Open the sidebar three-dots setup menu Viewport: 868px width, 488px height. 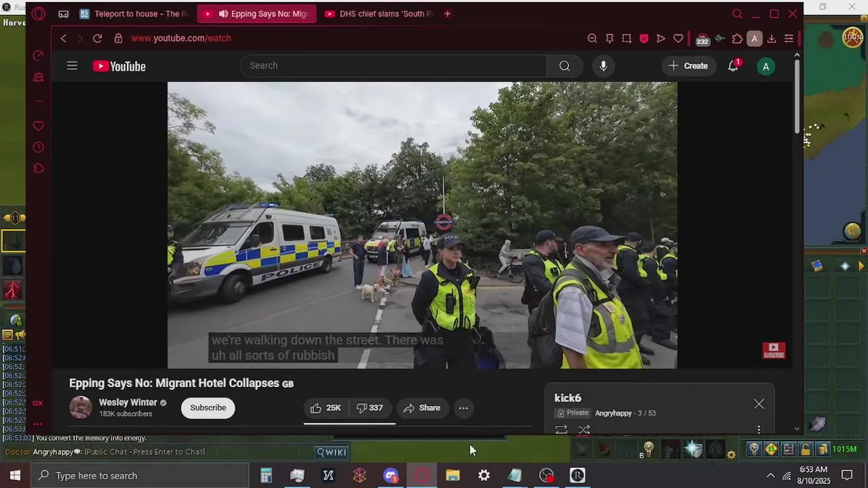37,424
